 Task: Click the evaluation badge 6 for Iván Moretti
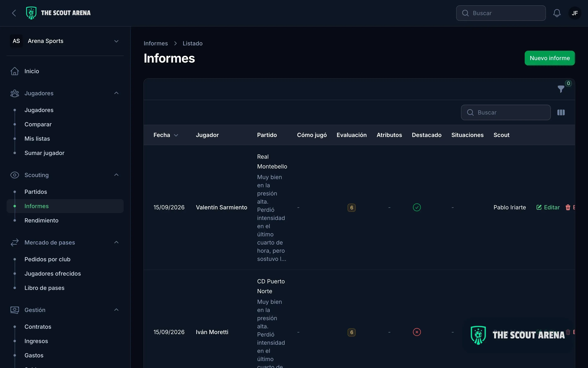(x=352, y=332)
